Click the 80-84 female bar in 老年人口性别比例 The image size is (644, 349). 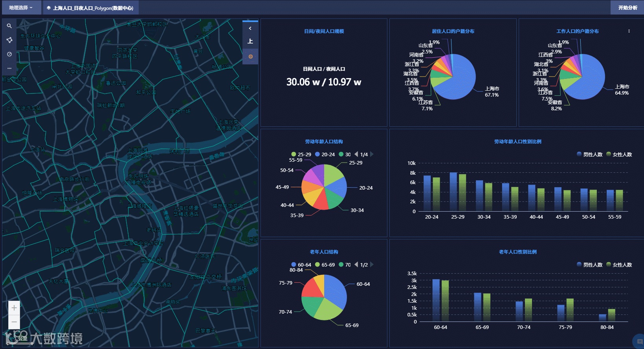click(611, 315)
